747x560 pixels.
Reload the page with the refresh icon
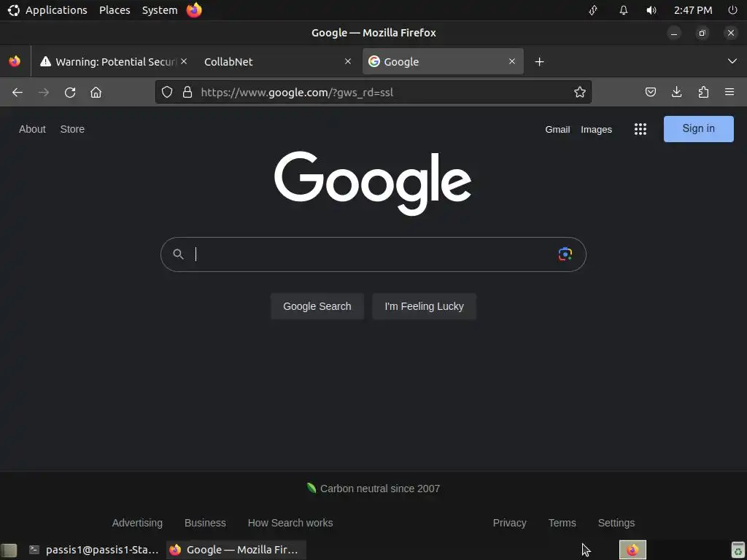[x=70, y=93]
